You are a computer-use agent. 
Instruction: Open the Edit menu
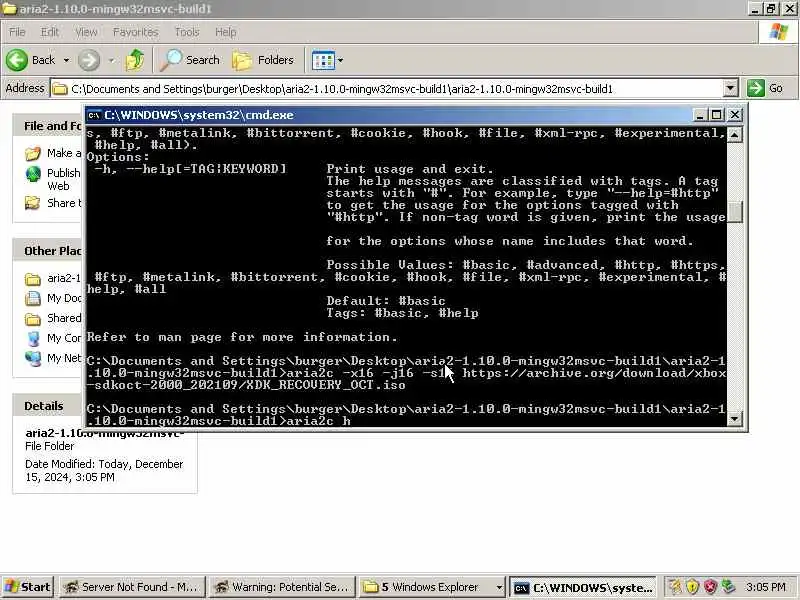coord(49,32)
